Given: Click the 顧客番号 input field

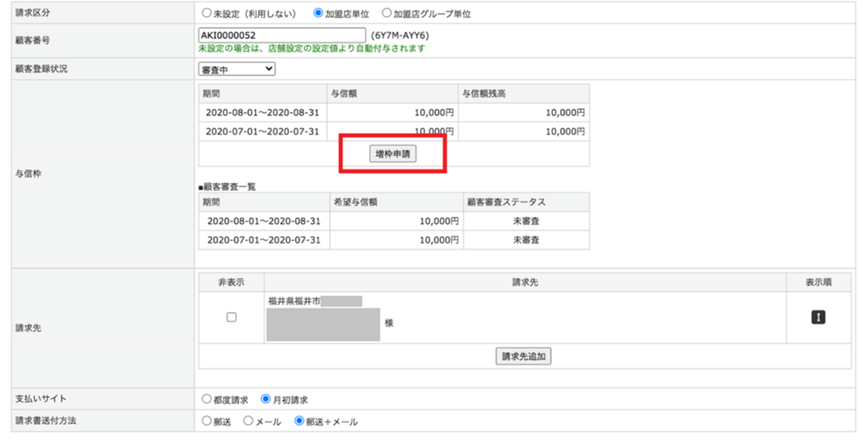Looking at the screenshot, I should tap(282, 35).
